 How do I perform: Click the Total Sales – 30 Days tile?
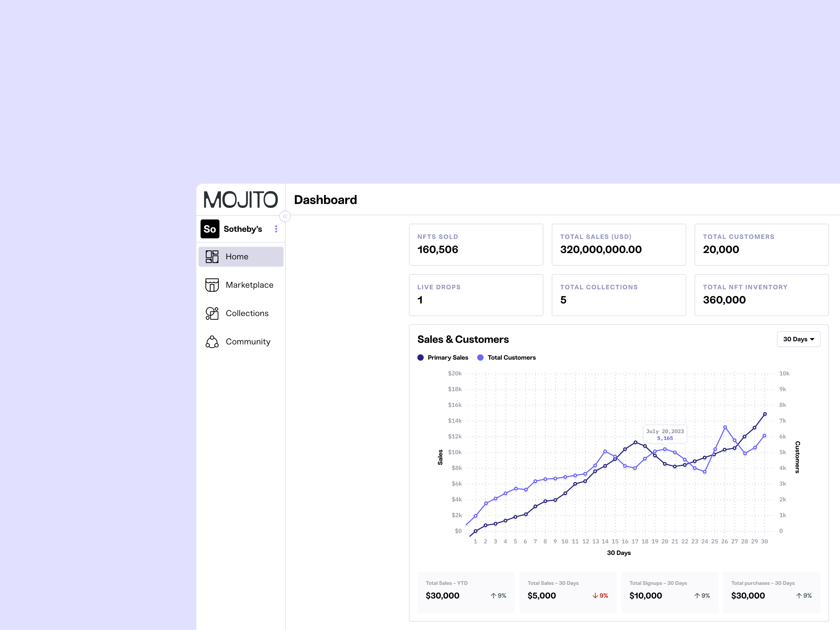(x=568, y=592)
